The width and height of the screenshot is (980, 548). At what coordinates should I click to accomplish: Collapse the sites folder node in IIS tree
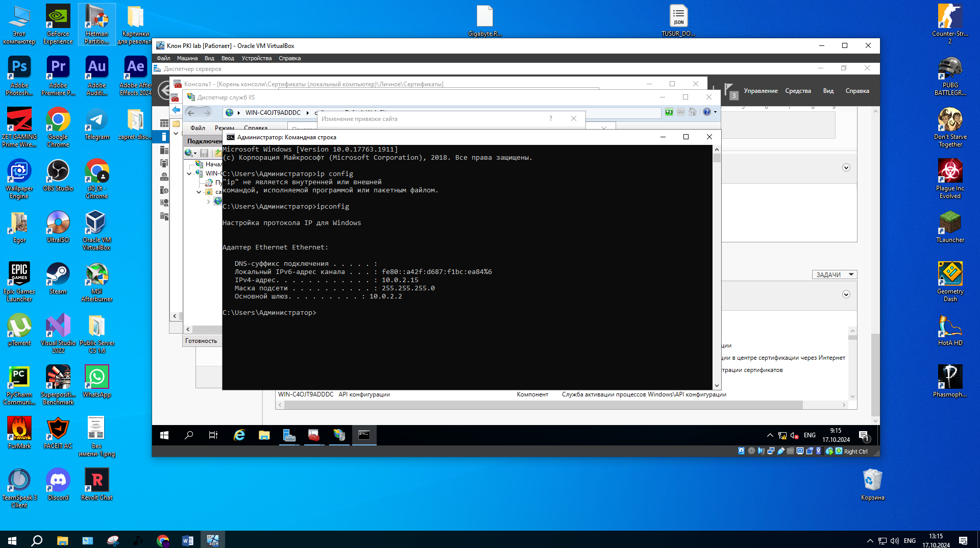click(199, 192)
